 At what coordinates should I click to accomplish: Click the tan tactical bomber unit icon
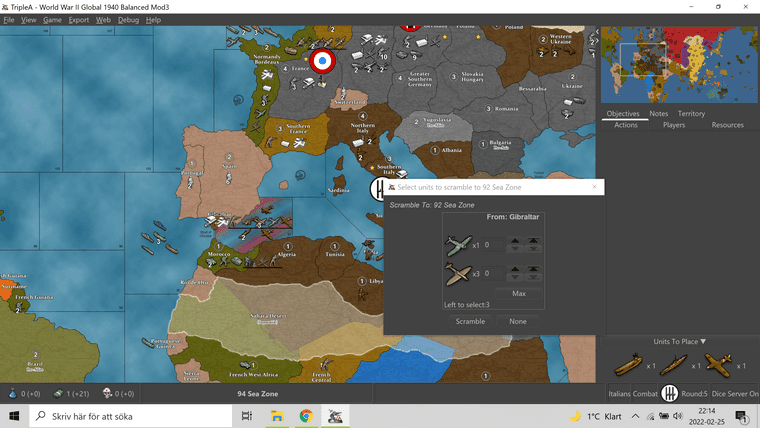point(456,273)
